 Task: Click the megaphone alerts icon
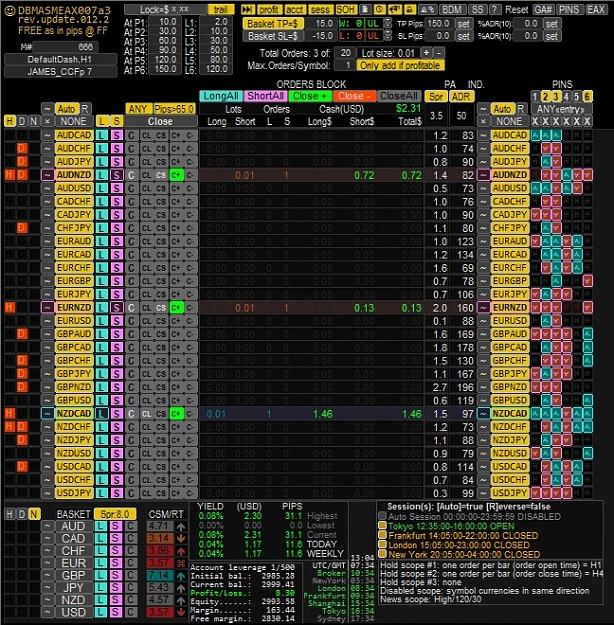[x=394, y=9]
